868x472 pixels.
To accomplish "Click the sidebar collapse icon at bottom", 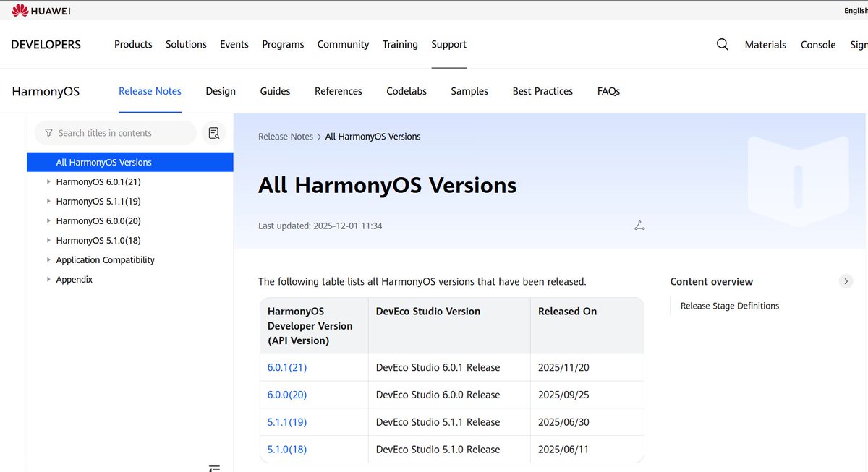I will (214, 468).
